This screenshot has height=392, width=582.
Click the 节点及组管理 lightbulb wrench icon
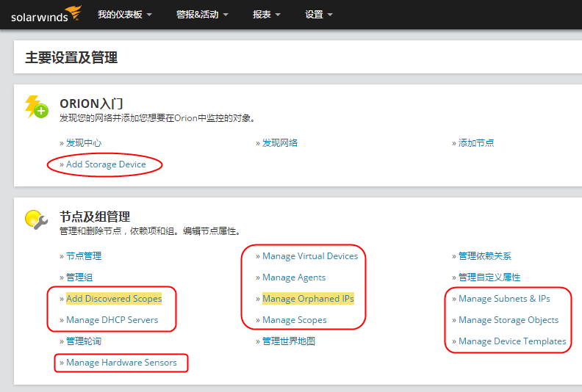pos(37,219)
